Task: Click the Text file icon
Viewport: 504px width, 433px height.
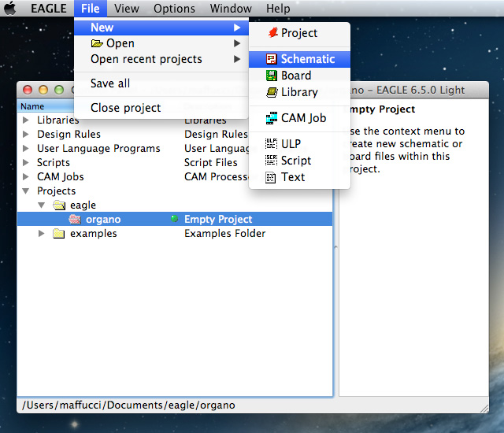Action: click(271, 177)
